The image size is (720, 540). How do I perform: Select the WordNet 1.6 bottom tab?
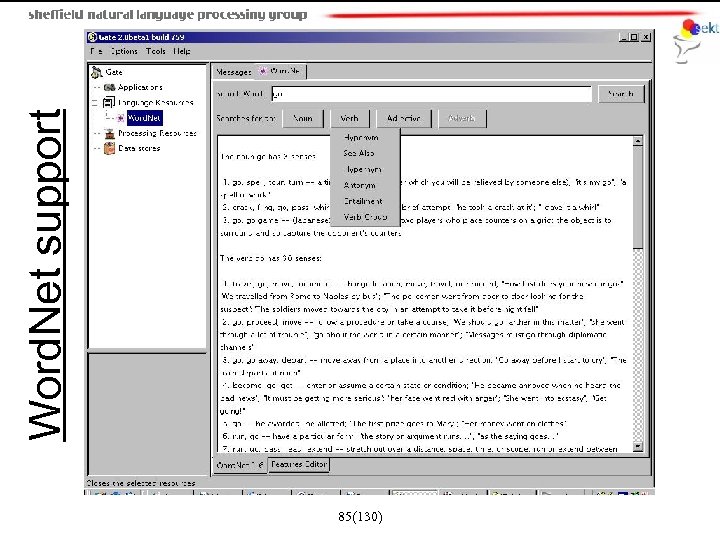240,465
